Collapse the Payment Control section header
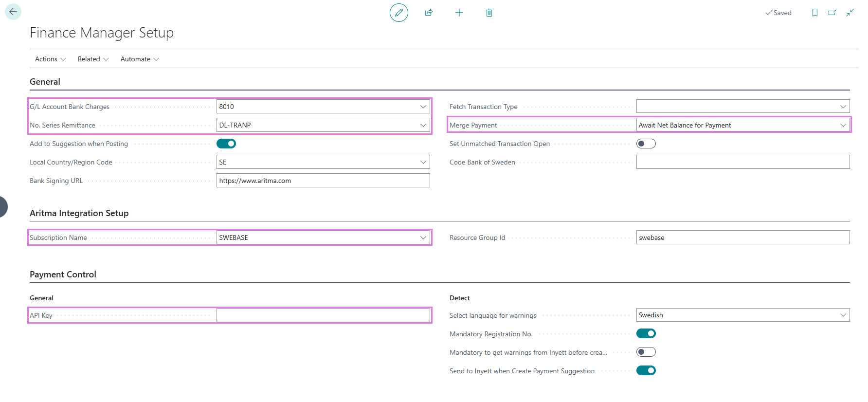Viewport: 868px width, 402px height. coord(63,274)
